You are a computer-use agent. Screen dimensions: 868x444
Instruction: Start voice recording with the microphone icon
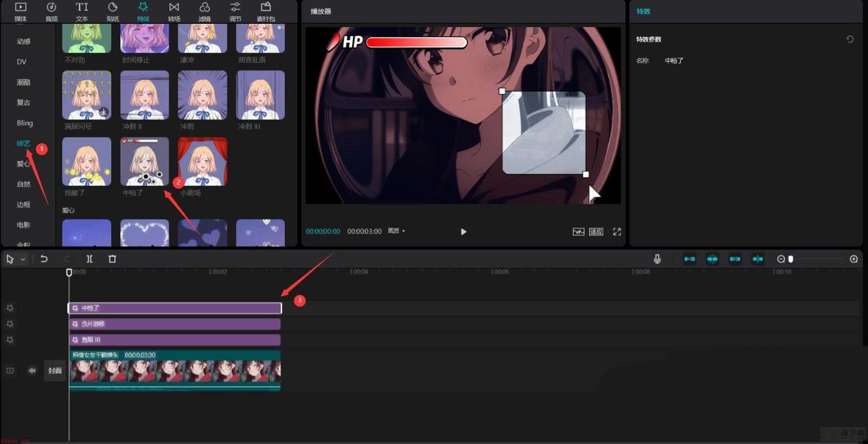[x=657, y=259]
